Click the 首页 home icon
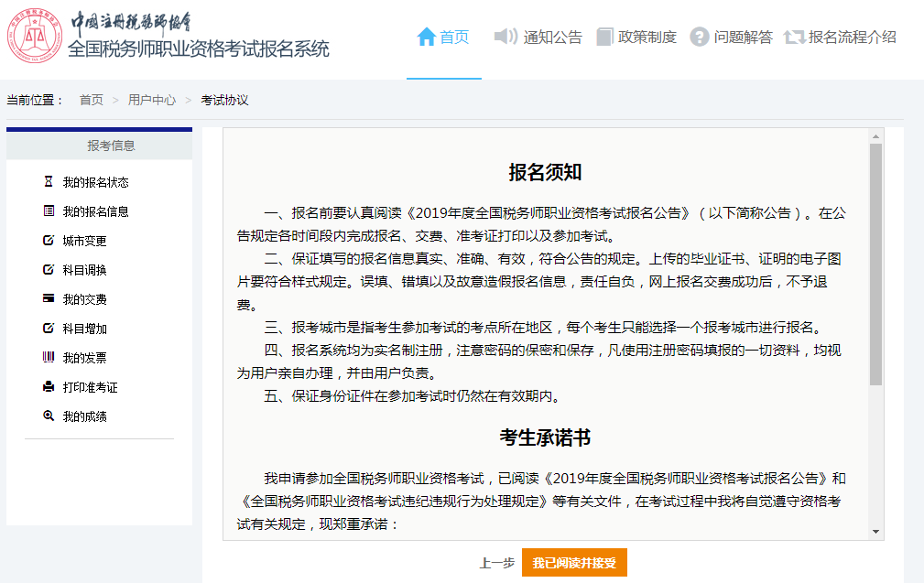924x583 pixels. click(426, 38)
